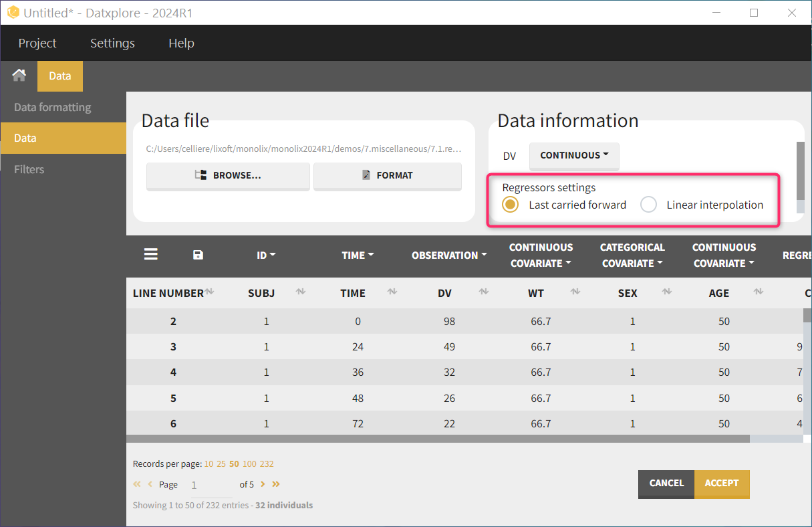
Task: Expand the CONTINUOUS DV type dropdown
Action: [x=574, y=155]
